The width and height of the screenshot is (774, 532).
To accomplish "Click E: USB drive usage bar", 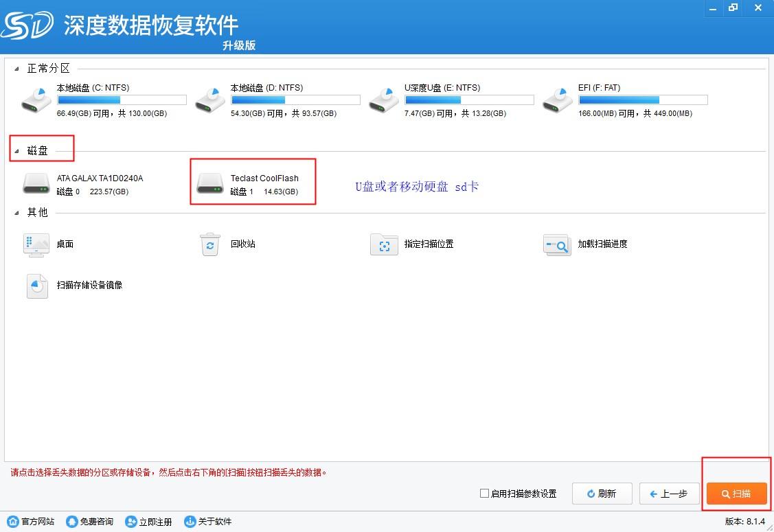I will pyautogui.click(x=469, y=100).
